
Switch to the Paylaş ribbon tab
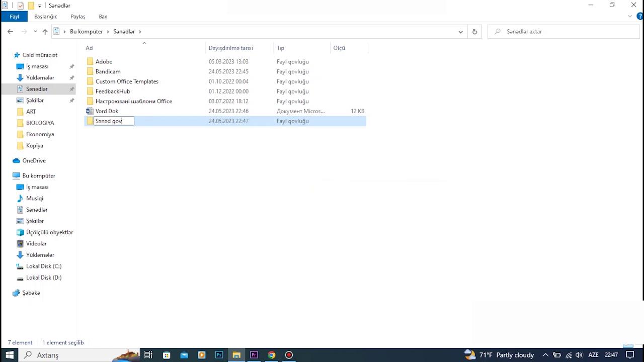[x=77, y=17]
